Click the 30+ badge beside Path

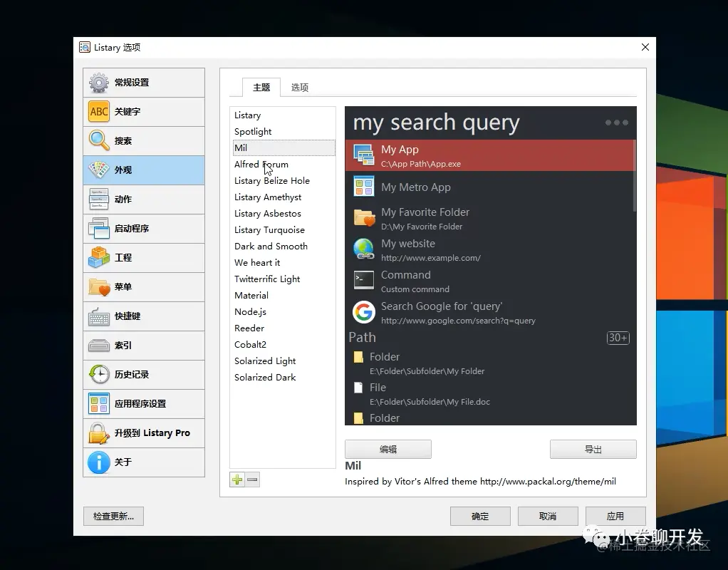click(618, 338)
